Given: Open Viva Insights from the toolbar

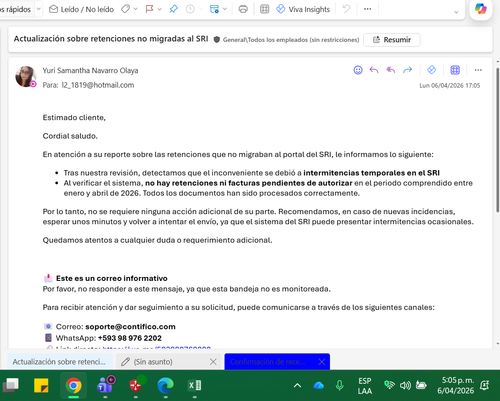Looking at the screenshot, I should point(303,9).
